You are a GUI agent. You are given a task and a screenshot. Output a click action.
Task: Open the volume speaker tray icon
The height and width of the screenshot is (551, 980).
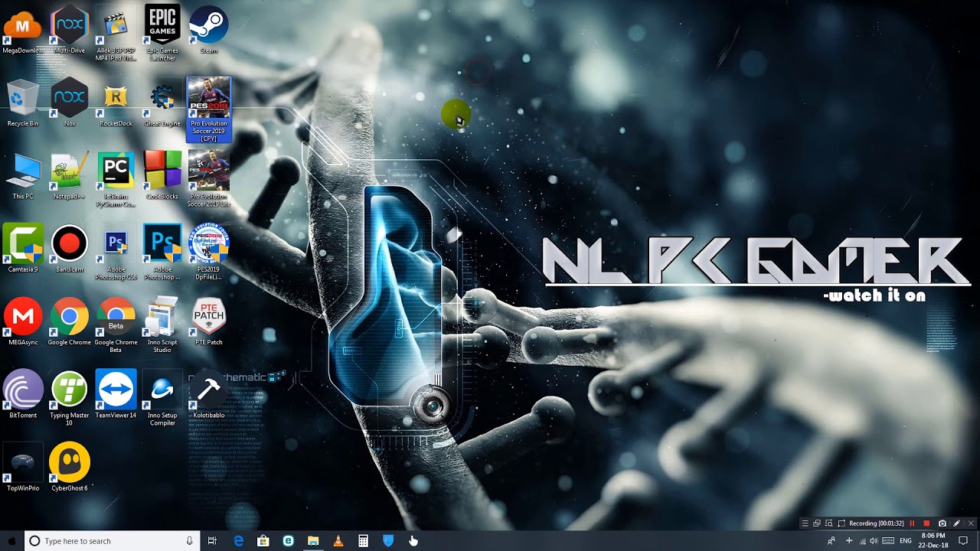coord(874,541)
